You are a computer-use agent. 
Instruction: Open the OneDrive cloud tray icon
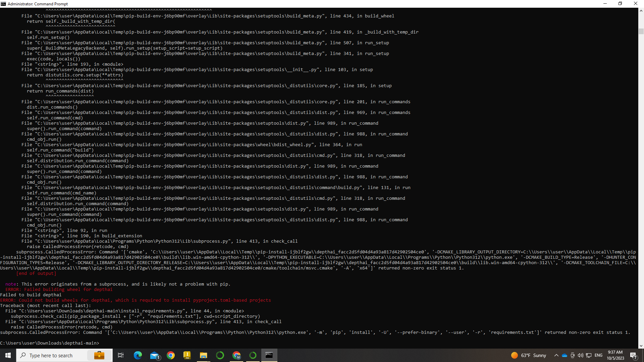(x=565, y=355)
